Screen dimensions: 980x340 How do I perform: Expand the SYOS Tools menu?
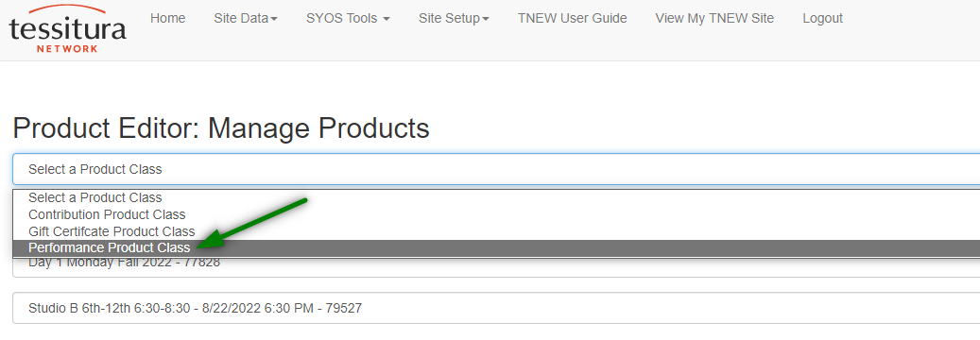pos(348,19)
